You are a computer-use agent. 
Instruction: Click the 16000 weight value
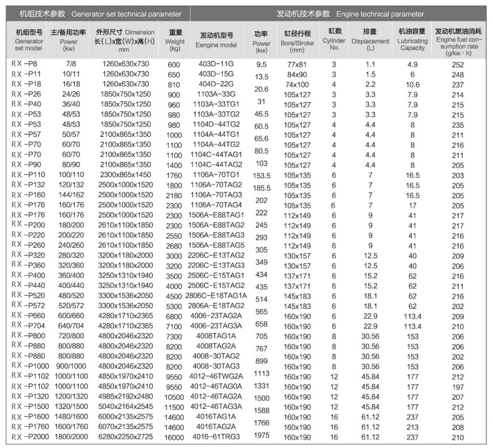(x=174, y=437)
